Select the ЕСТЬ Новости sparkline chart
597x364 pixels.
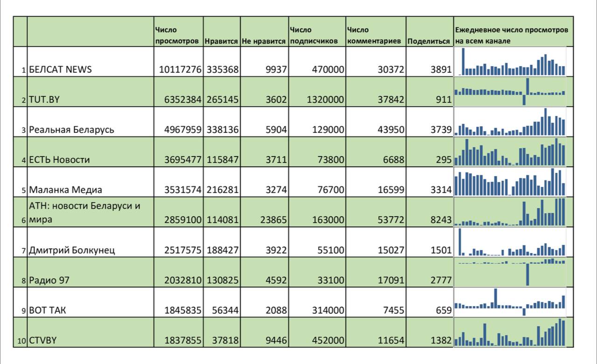click(510, 152)
